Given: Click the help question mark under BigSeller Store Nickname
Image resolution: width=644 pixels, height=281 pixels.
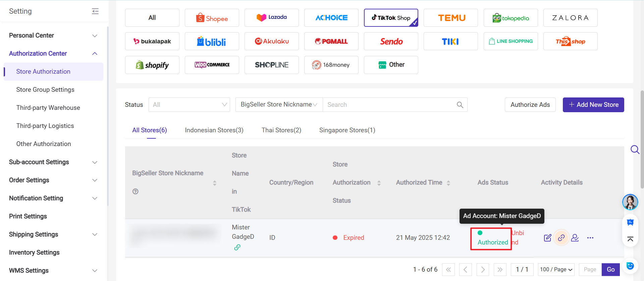Looking at the screenshot, I should [136, 192].
